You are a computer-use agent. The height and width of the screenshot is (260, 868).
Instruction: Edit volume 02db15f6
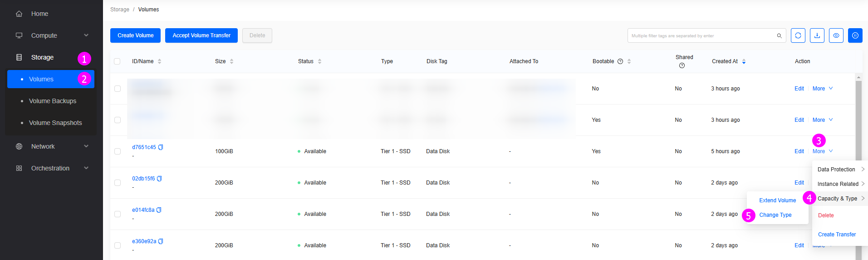pyautogui.click(x=799, y=183)
